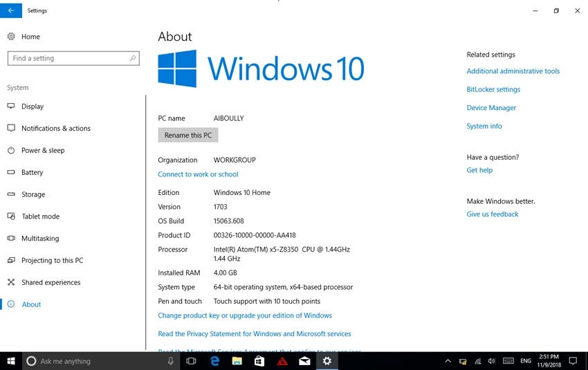The image size is (588, 370).
Task: Open the Mail app from taskbar
Action: [x=304, y=361]
